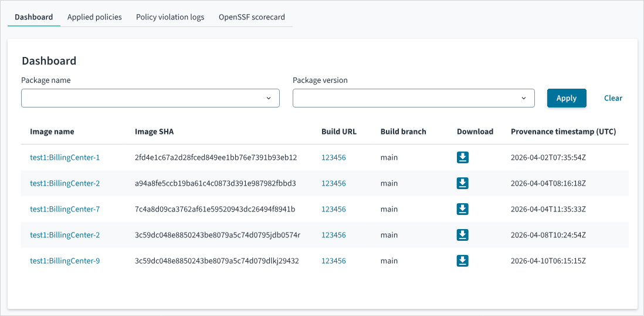Open the Package name dropdown

(150, 98)
